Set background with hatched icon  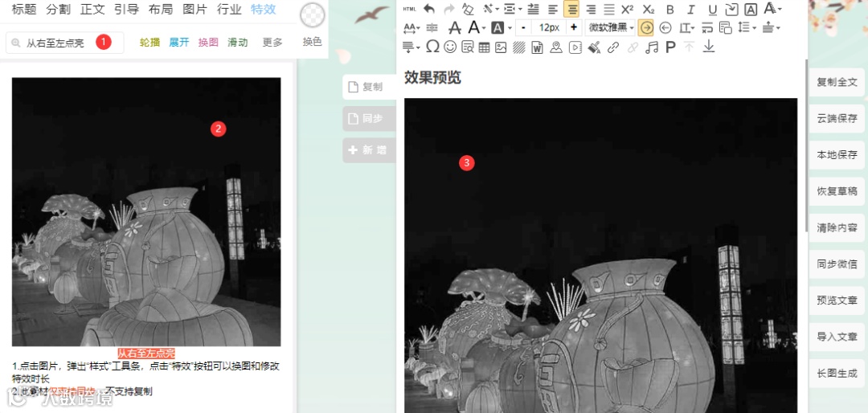pyautogui.click(x=518, y=47)
